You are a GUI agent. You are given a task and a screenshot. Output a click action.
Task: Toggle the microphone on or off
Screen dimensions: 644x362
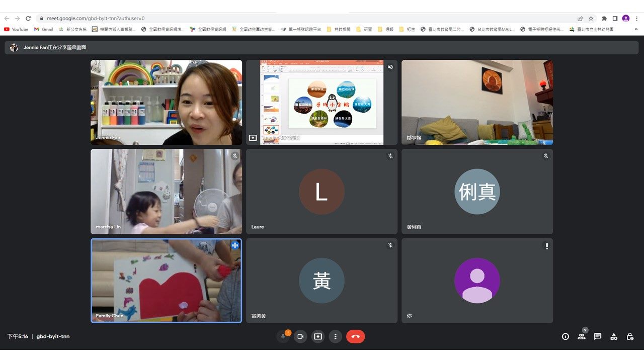[x=283, y=336]
